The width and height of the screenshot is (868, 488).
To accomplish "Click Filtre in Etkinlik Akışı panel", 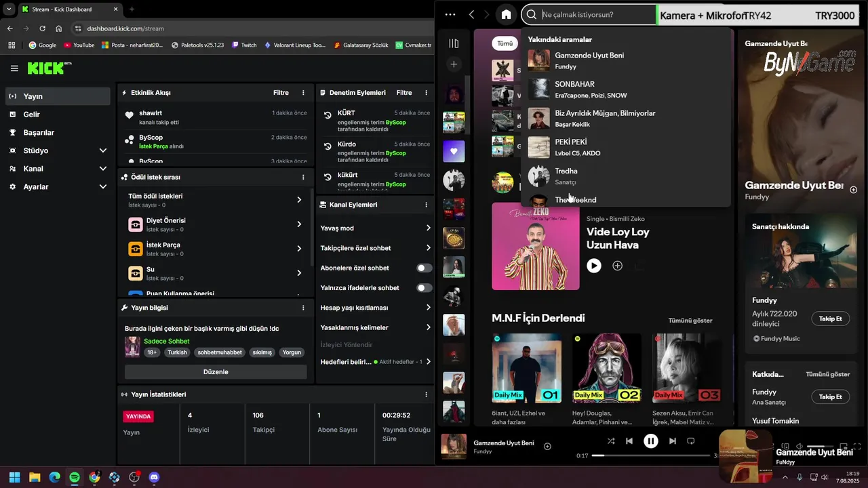I will [x=281, y=93].
